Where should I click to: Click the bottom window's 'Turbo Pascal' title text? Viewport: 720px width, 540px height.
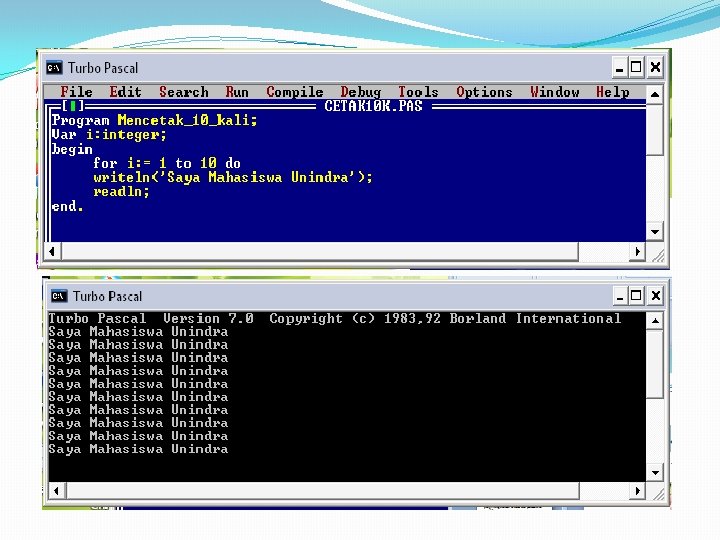click(x=107, y=296)
